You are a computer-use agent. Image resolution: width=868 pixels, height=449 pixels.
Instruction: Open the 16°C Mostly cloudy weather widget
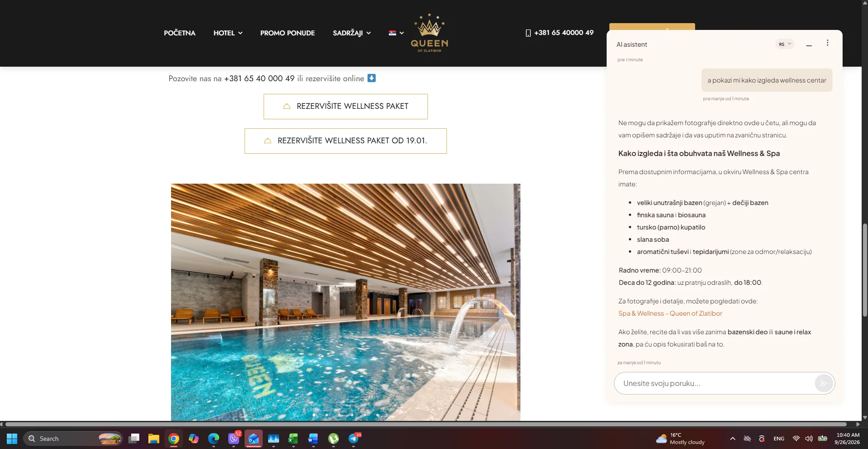coord(680,439)
